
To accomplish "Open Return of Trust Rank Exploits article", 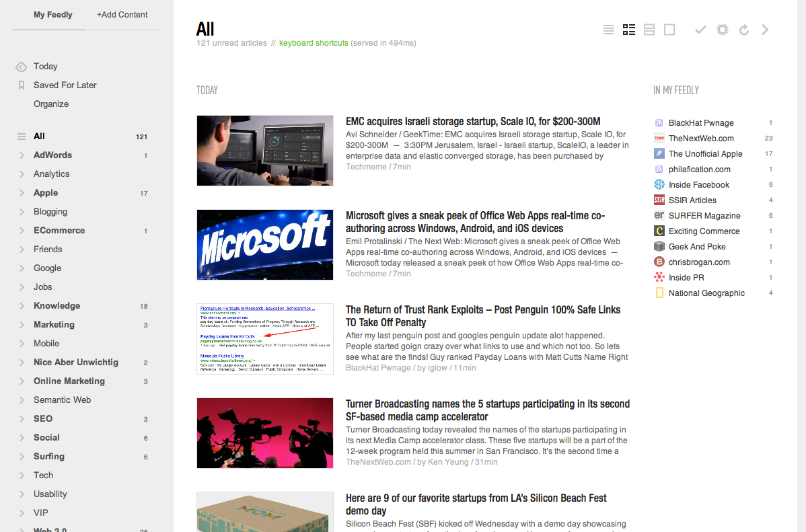I will 482,316.
